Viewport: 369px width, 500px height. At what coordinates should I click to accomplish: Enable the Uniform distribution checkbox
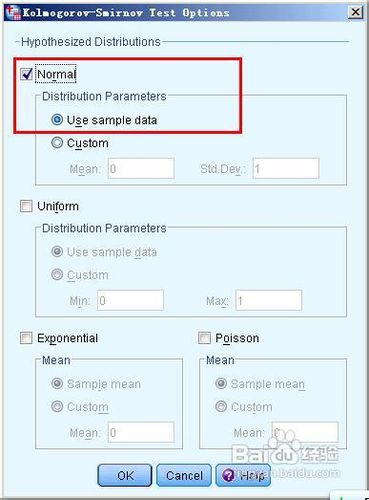click(26, 206)
